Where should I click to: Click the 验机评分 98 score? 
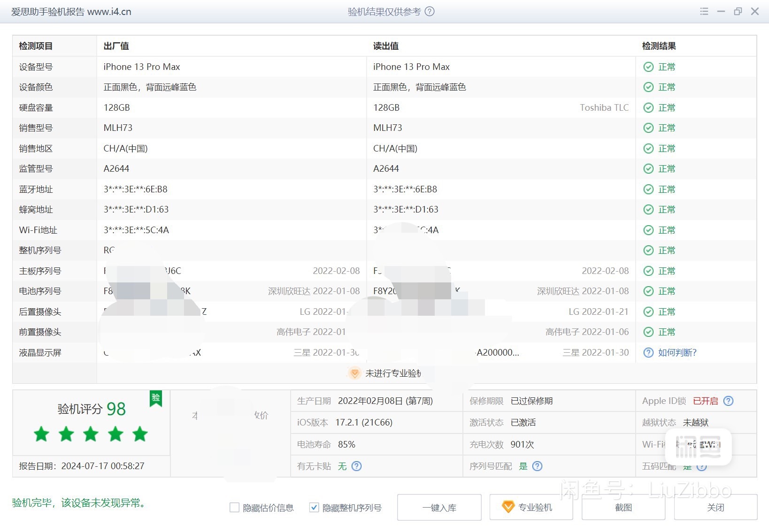(92, 409)
